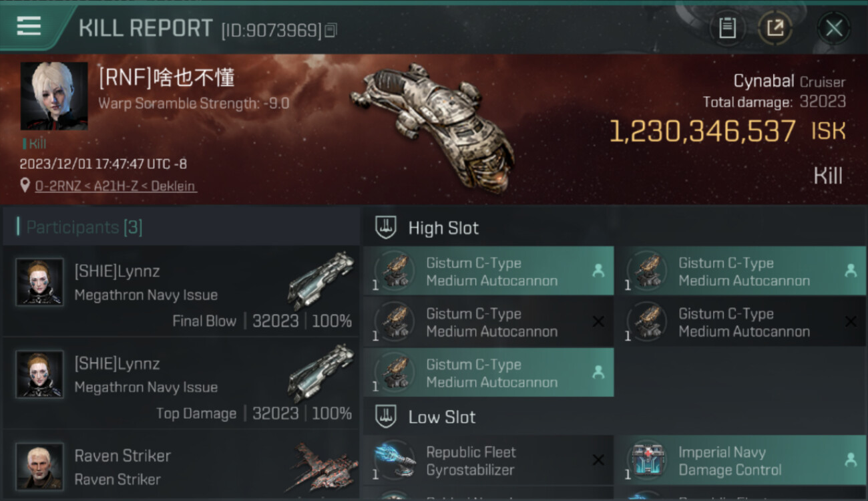
Task: Open the O-2RNZ system location link
Action: tap(116, 186)
